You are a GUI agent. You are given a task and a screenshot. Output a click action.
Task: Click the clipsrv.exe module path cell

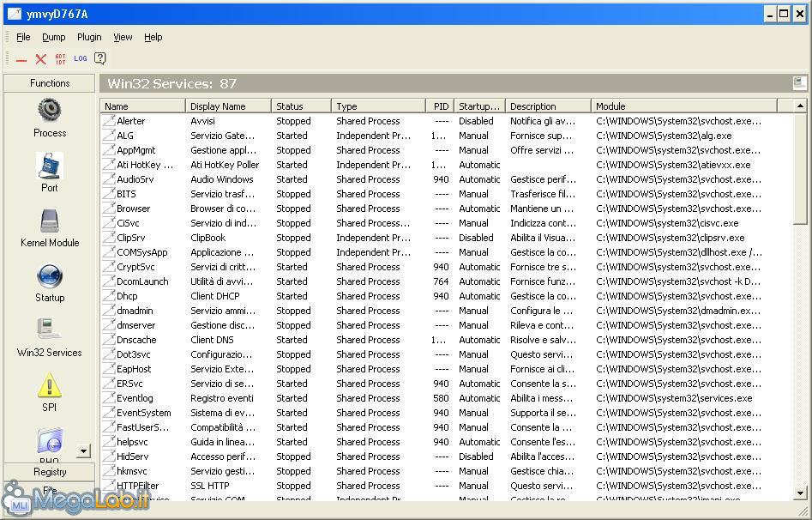(671, 238)
